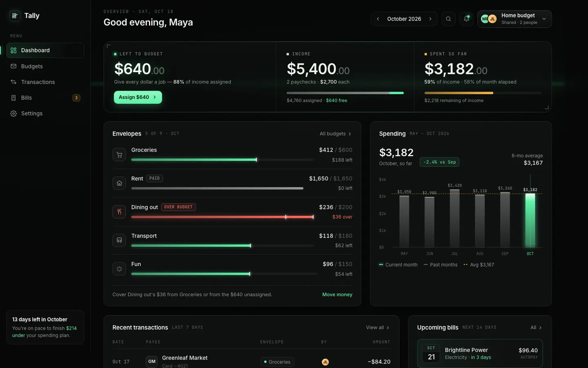Click the Groceries envelope tag
The image size is (588, 368).
277,362
